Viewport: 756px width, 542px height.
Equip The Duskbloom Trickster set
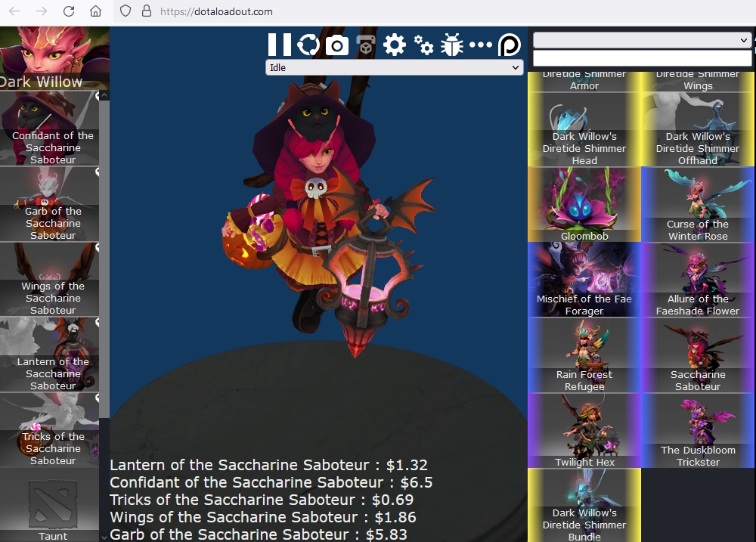point(698,430)
